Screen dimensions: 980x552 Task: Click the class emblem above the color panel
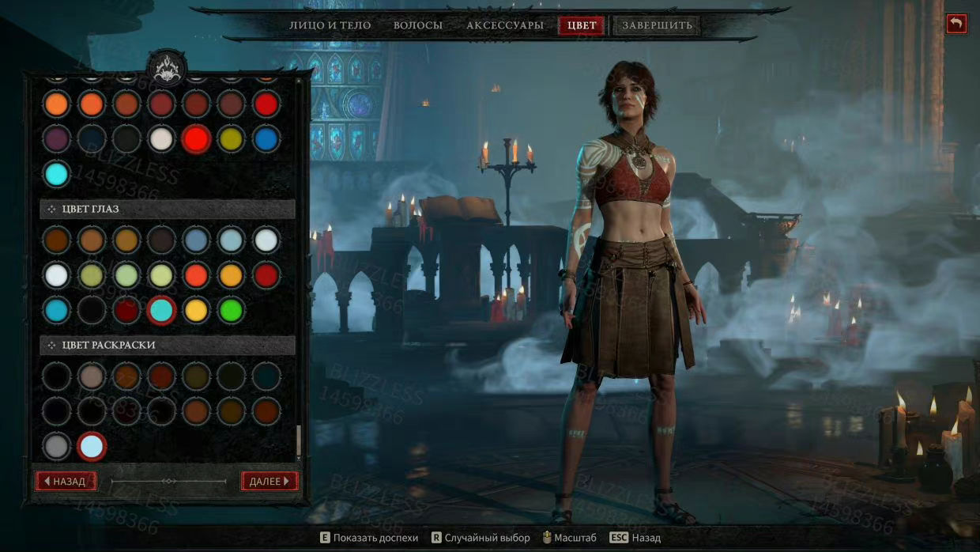(167, 68)
